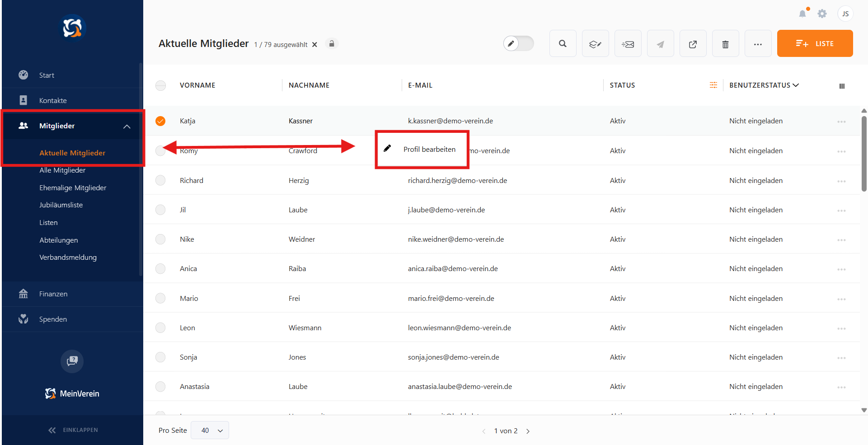Open the Pro Seite 40 dropdown
Image resolution: width=868 pixels, height=445 pixels.
tap(210, 430)
